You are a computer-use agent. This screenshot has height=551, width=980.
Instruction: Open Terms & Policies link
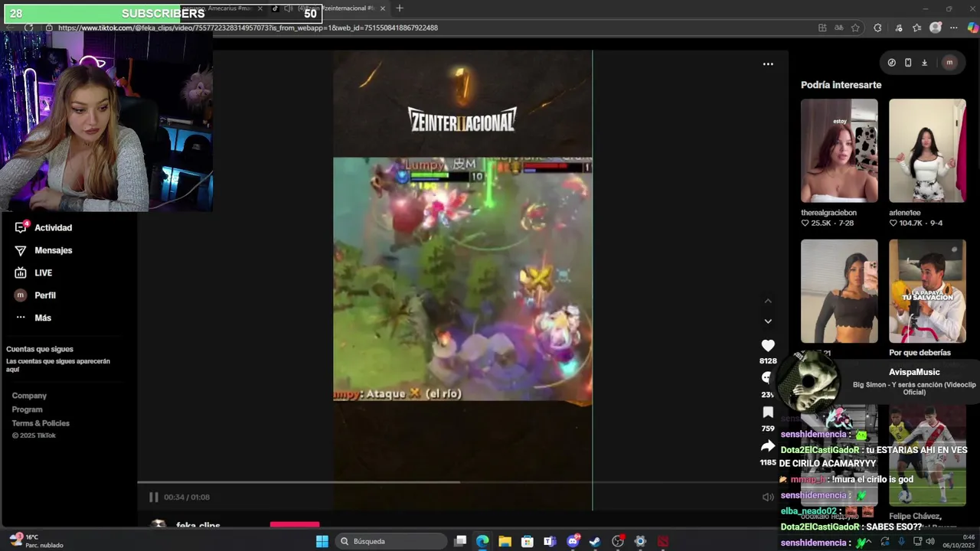point(41,423)
